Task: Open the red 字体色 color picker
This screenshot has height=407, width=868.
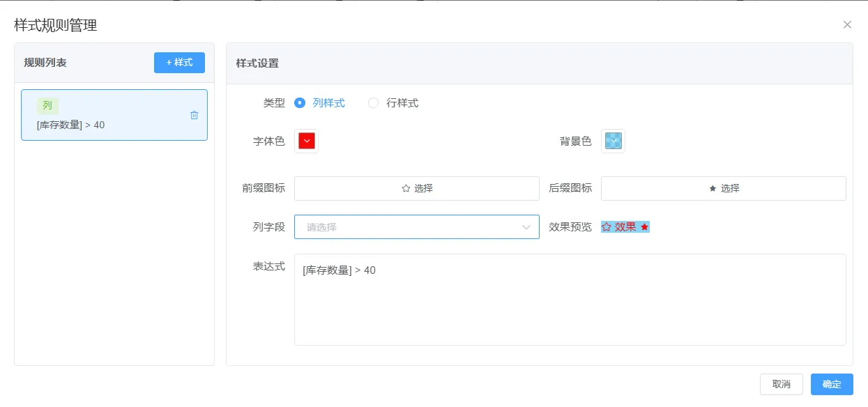Action: [307, 141]
